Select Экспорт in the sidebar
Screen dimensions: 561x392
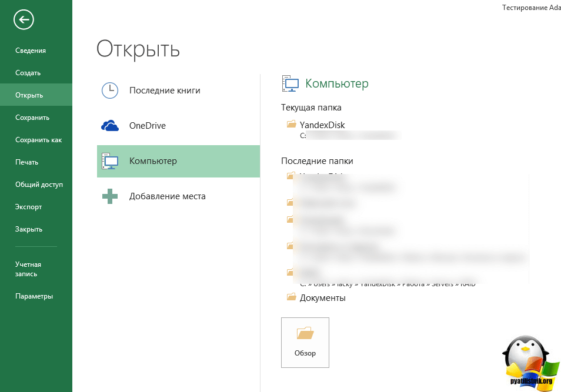(28, 207)
